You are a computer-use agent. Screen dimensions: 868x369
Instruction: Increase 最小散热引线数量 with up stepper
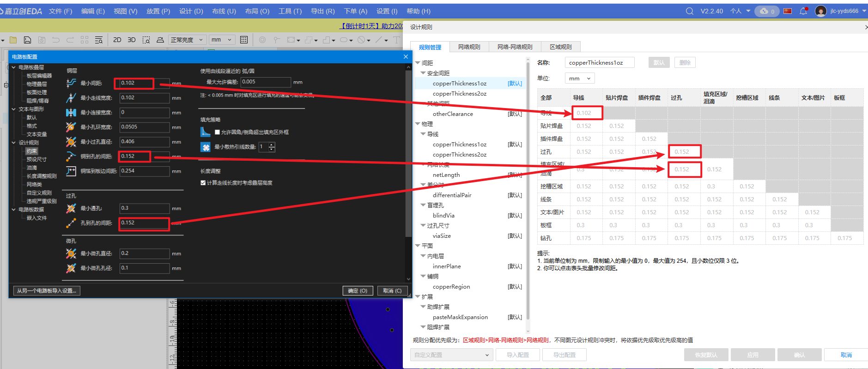272,145
